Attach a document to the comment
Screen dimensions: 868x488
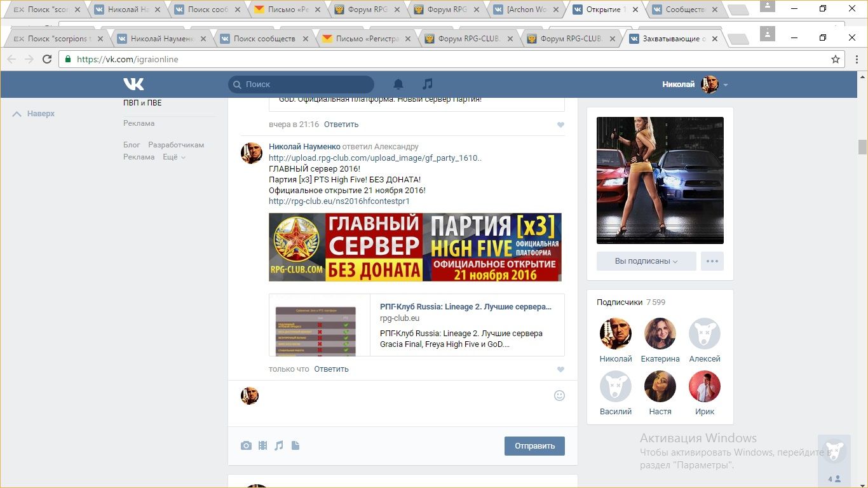tap(295, 446)
